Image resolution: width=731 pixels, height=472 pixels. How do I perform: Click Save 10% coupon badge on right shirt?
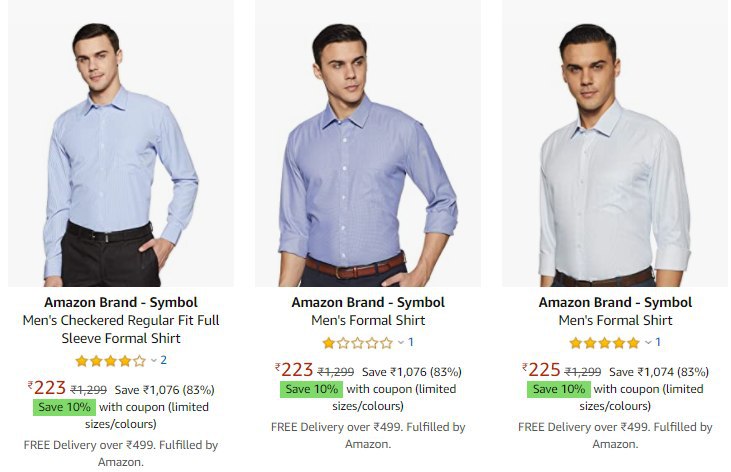(558, 389)
